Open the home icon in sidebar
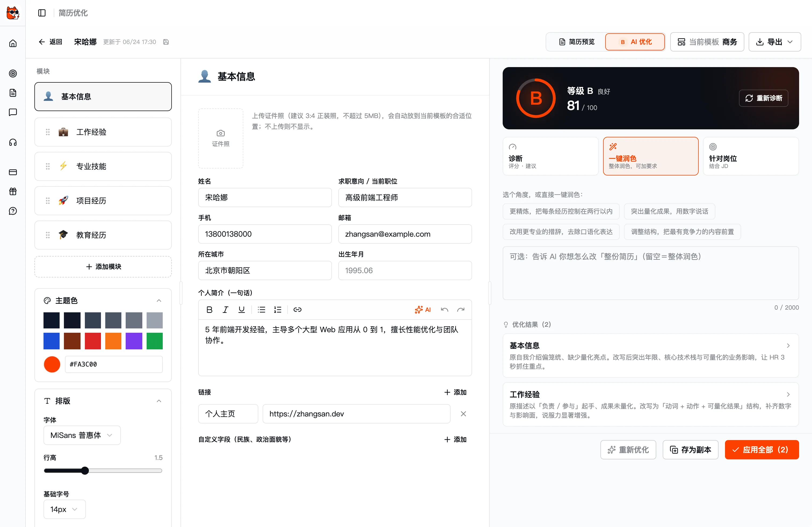The height and width of the screenshot is (527, 812). (13, 43)
